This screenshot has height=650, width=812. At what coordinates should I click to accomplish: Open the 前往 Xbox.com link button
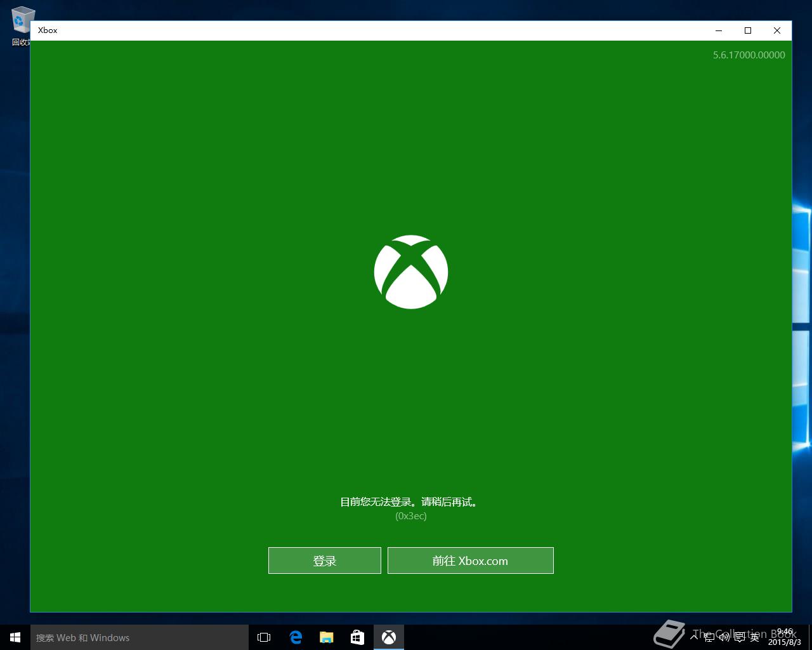click(x=471, y=560)
